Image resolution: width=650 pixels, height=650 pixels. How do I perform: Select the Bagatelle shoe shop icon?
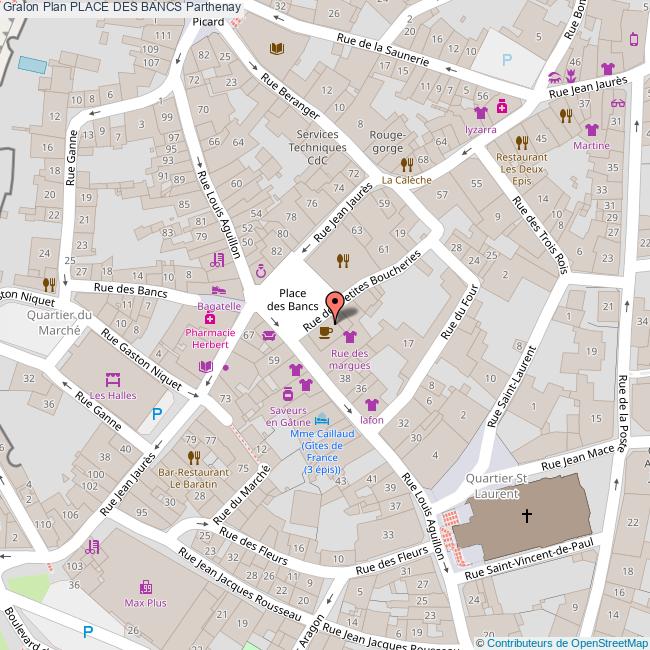coord(218,291)
